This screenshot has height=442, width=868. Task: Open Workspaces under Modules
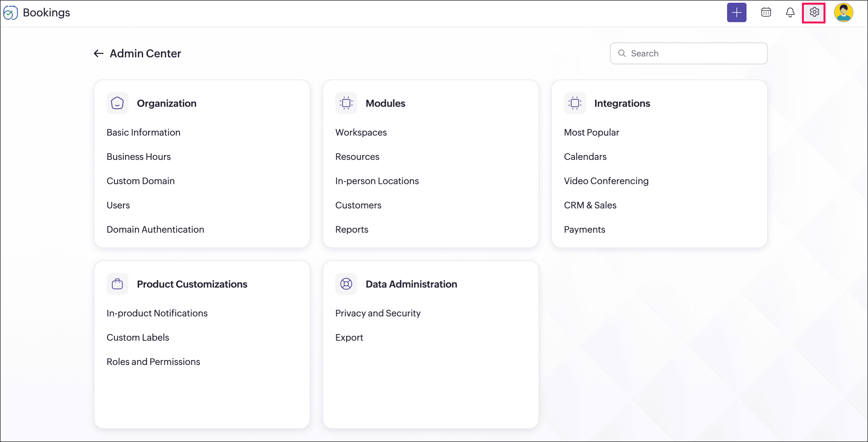pos(361,132)
